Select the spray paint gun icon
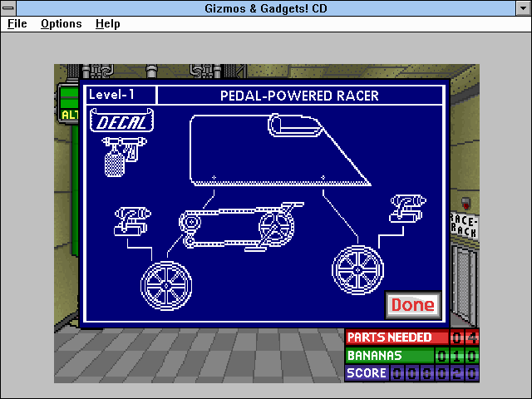 (124, 157)
